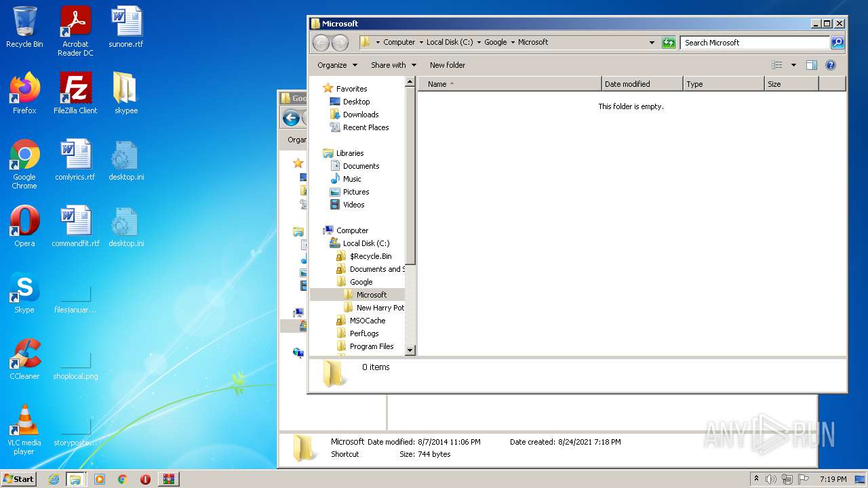Click the taskbar clock showing 7:19 PM
The image size is (868, 488).
pos(833,479)
